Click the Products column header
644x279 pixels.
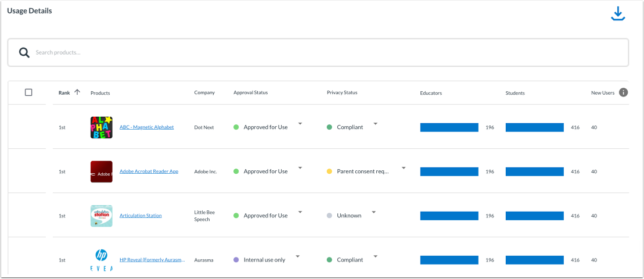pos(100,93)
